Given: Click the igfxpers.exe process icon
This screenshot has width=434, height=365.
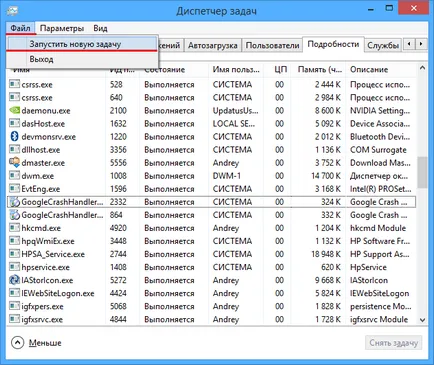Looking at the screenshot, I should (14, 306).
